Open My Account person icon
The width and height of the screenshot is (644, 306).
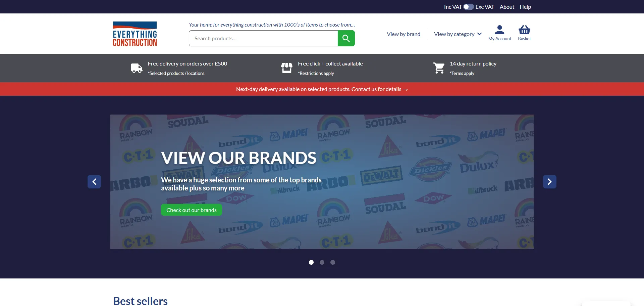[500, 30]
